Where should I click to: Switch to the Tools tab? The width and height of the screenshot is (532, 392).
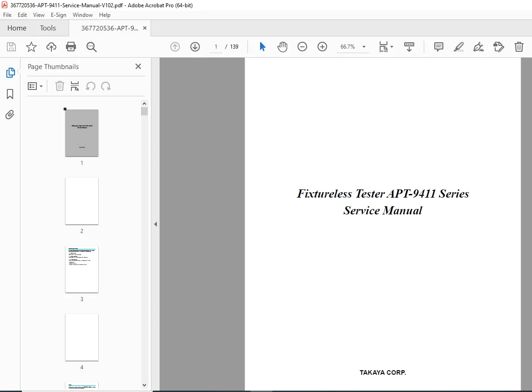[x=47, y=28]
